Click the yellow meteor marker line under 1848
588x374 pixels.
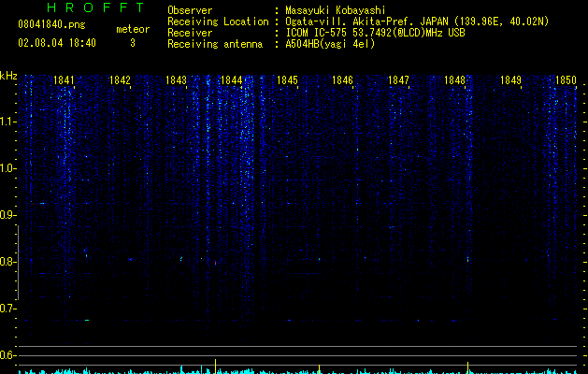[467, 367]
